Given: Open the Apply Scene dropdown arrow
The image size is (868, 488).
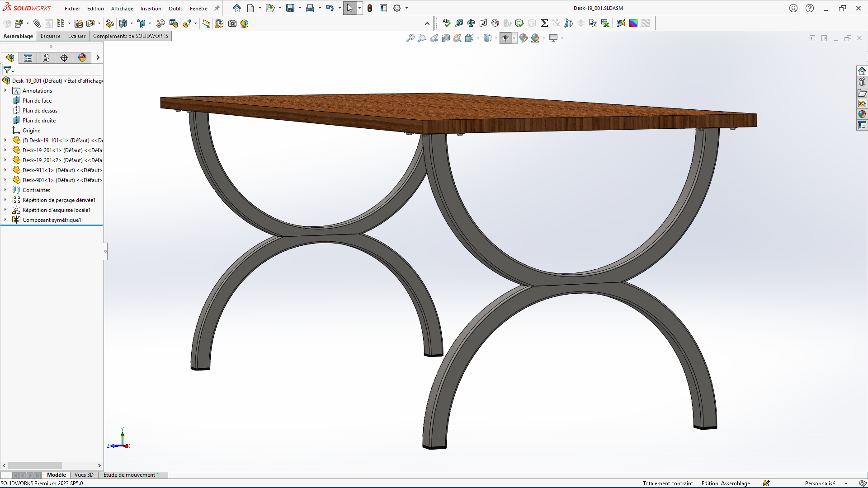Looking at the screenshot, I should (544, 38).
